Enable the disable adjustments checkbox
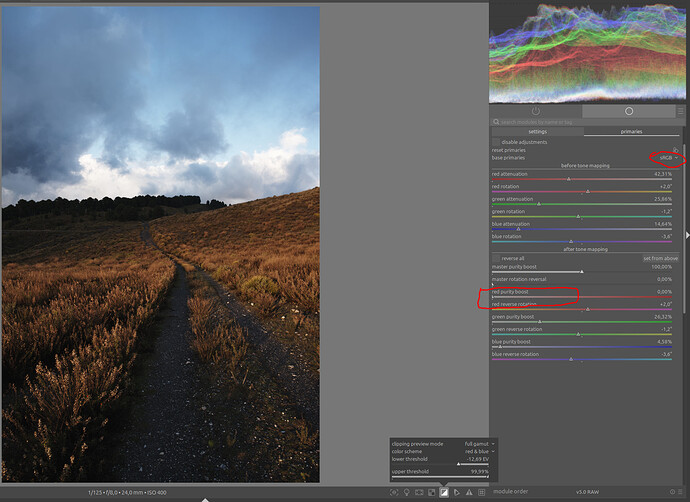Image resolution: width=690 pixels, height=502 pixels. [x=496, y=142]
